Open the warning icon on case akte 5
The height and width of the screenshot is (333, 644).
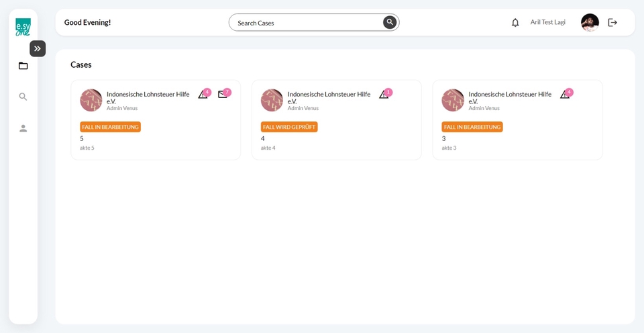[x=203, y=95]
